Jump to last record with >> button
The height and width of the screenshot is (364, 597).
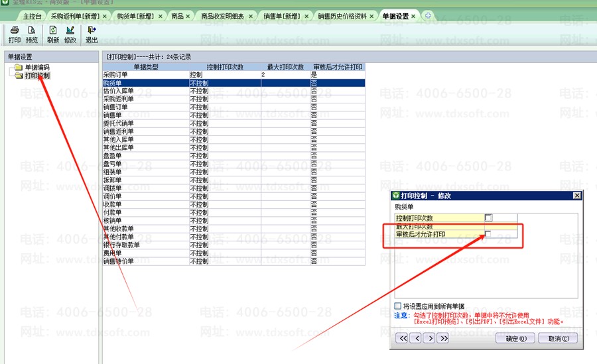[444, 338]
